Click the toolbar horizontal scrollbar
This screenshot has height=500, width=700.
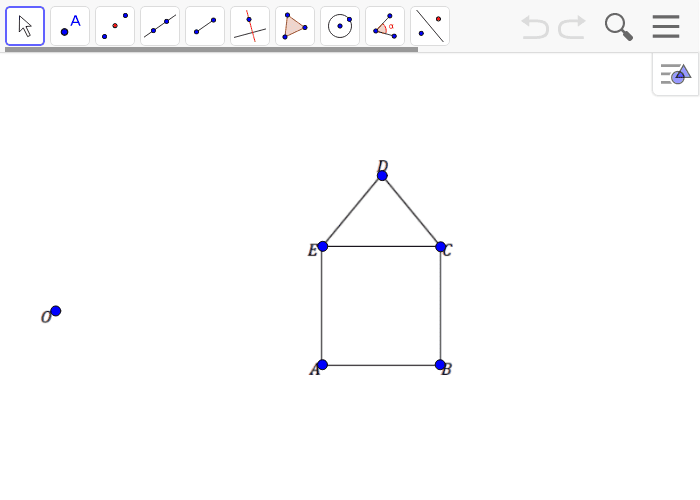[x=212, y=50]
